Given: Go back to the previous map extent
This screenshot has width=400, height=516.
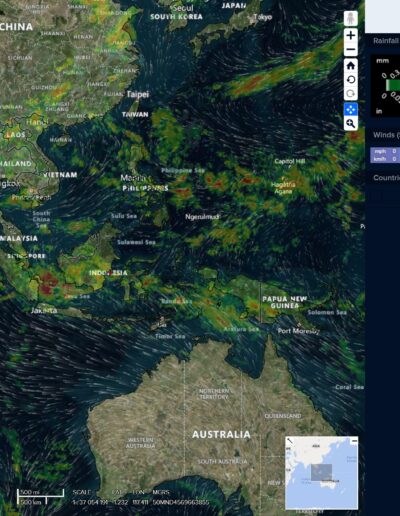Looking at the screenshot, I should click(x=351, y=79).
